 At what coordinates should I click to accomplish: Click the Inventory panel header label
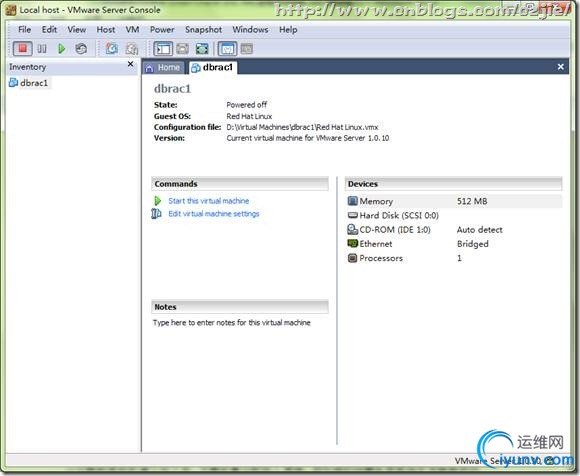[x=28, y=67]
